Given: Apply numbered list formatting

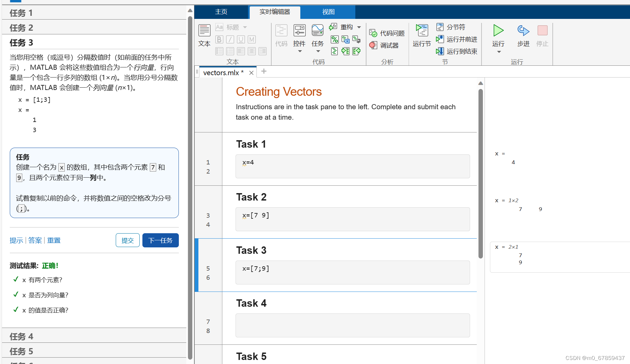Looking at the screenshot, I should (x=230, y=51).
